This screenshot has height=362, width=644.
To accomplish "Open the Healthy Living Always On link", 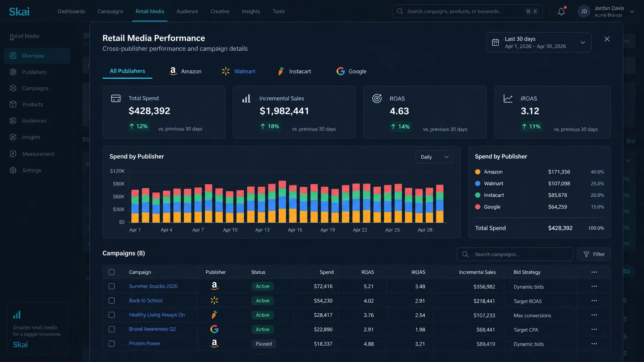I will tap(157, 315).
